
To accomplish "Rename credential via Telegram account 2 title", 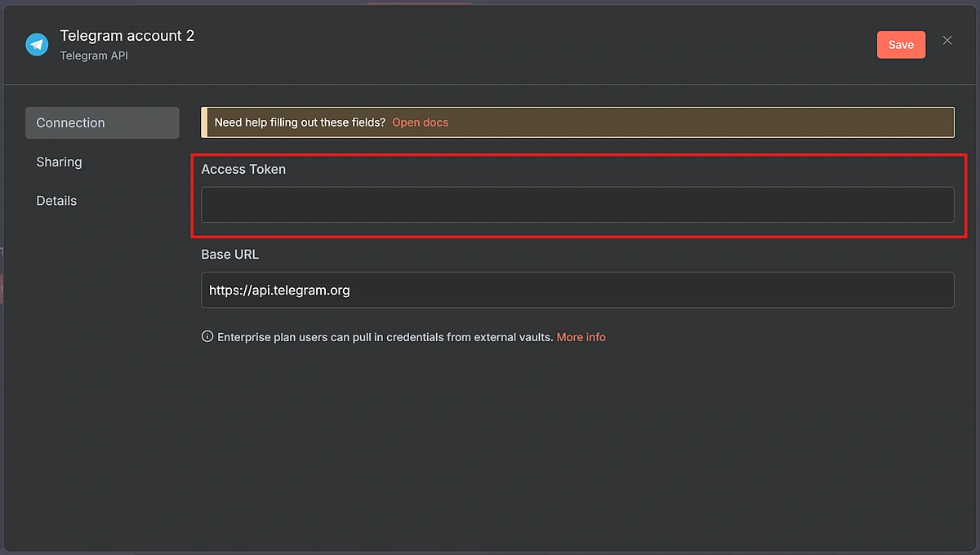I will coord(127,36).
